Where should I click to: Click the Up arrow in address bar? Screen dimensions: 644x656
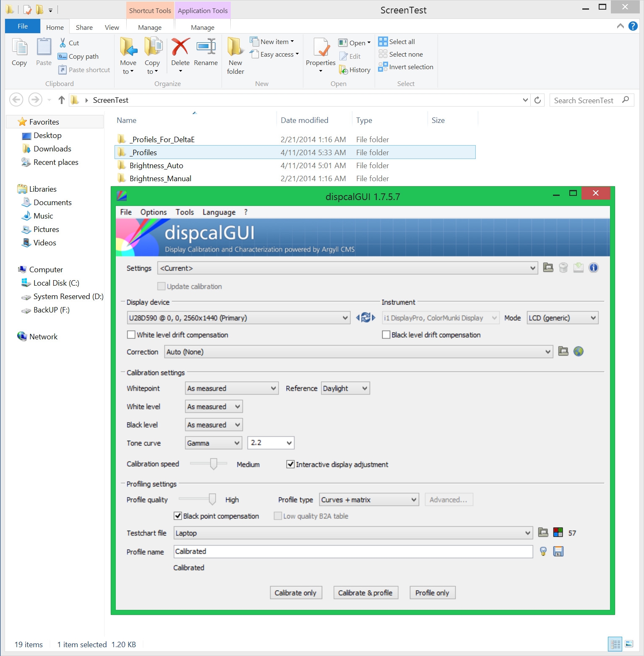(x=62, y=100)
